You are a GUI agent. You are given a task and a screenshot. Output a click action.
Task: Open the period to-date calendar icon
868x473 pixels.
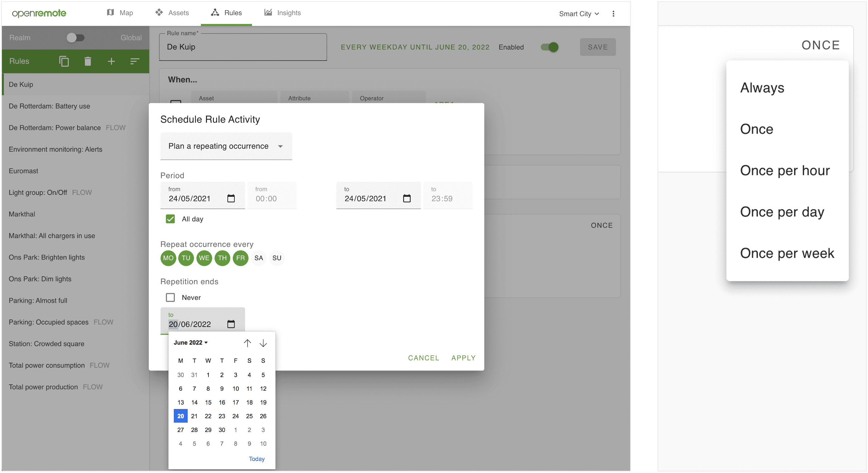pyautogui.click(x=407, y=198)
